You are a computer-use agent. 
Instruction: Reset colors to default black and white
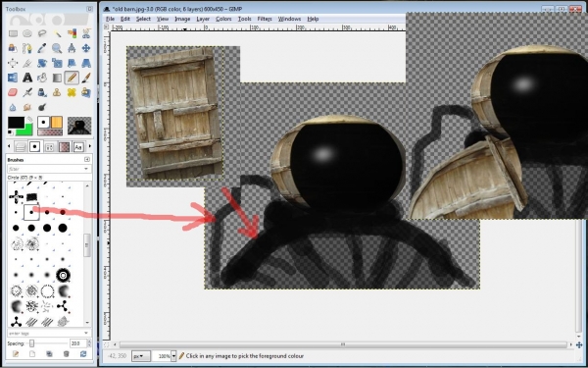11,132
